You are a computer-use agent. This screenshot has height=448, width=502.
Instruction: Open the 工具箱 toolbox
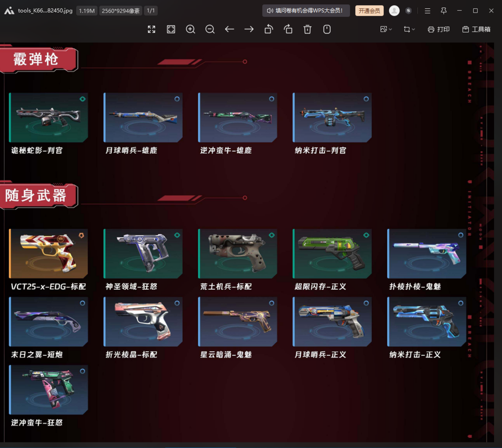coord(476,29)
